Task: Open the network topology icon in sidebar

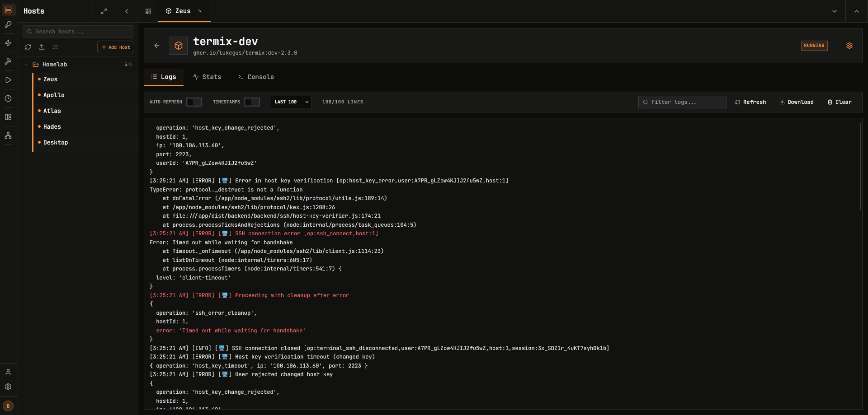Action: [x=8, y=135]
